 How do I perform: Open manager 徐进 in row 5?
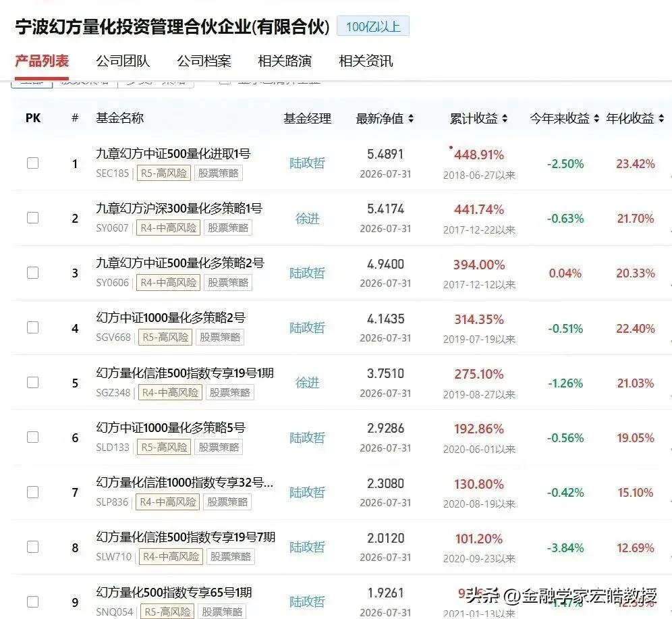pos(307,382)
